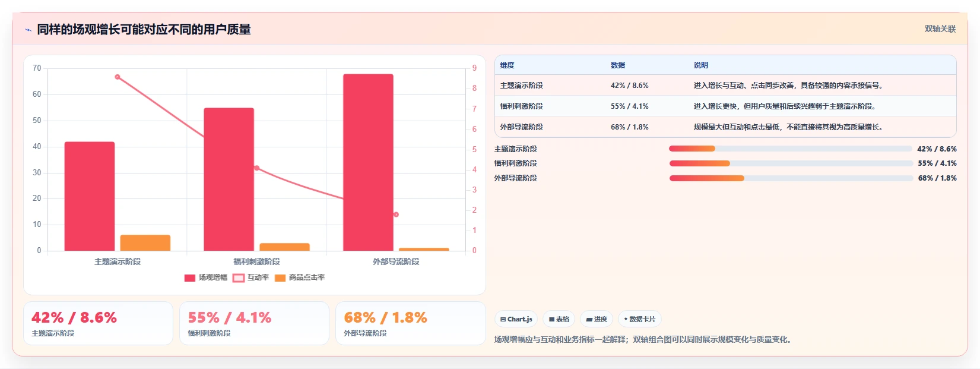The height and width of the screenshot is (369, 980).
Task: Click the line point above 福利刺激阶段
Action: tap(256, 168)
